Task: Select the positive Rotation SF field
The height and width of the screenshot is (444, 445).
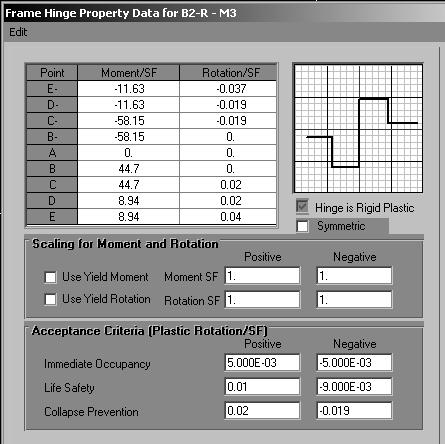Action: (262, 300)
